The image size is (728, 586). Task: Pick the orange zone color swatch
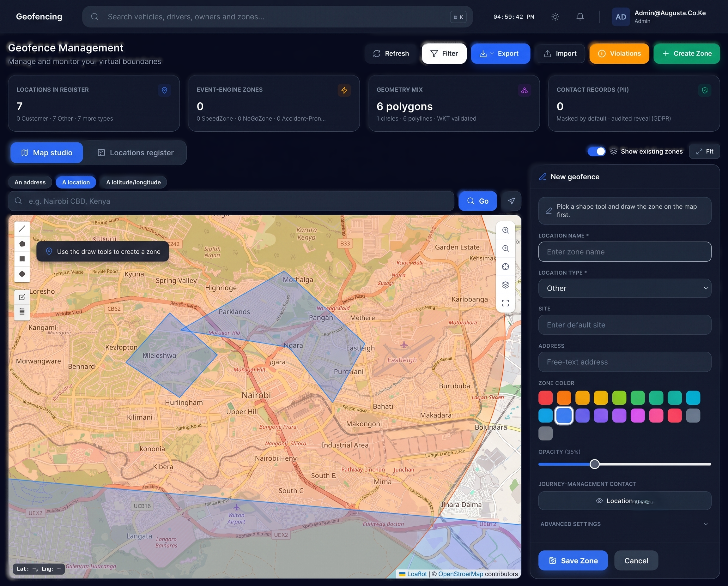pyautogui.click(x=564, y=398)
